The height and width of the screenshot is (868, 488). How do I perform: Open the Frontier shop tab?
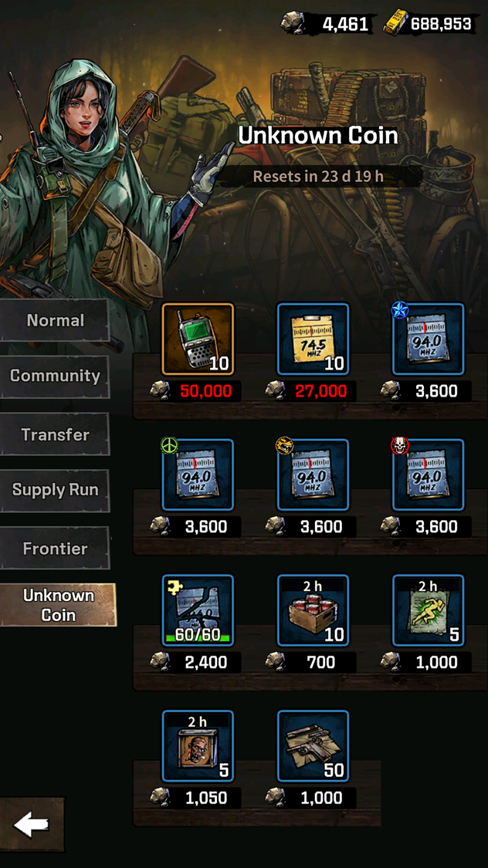pos(55,548)
